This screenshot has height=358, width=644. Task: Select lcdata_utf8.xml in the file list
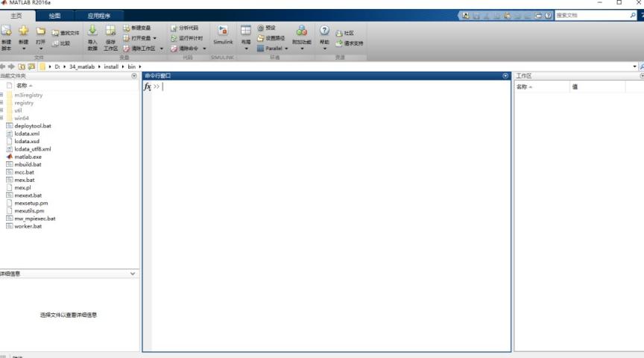click(x=33, y=148)
